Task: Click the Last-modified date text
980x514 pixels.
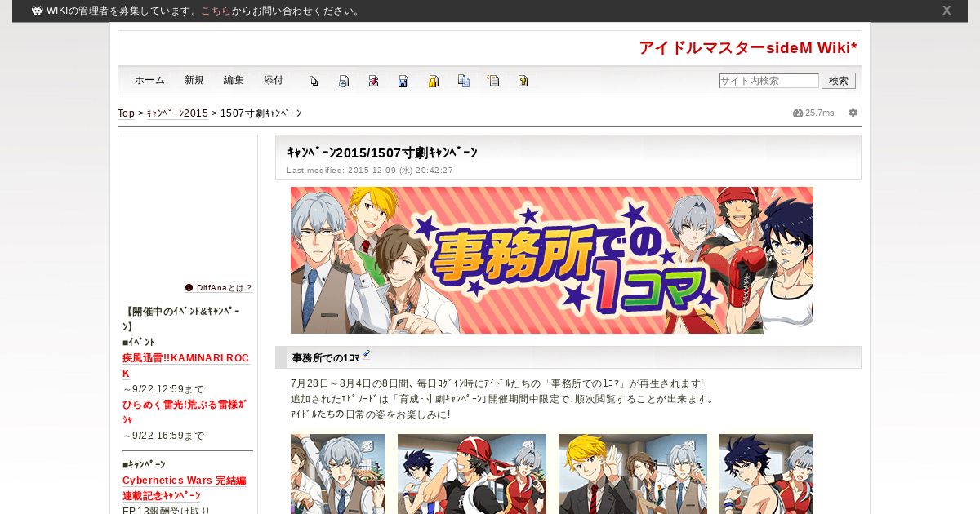Action: [370, 171]
